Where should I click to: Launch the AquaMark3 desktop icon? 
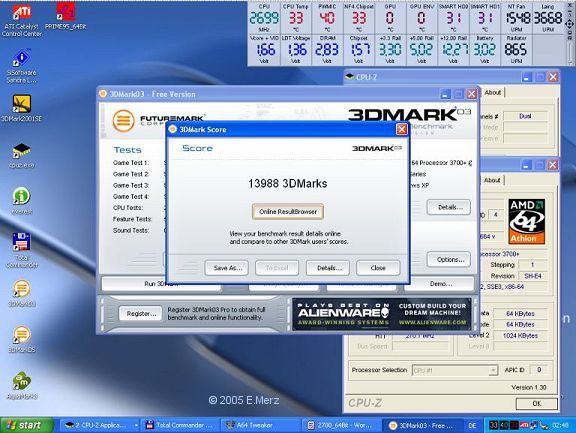click(22, 386)
